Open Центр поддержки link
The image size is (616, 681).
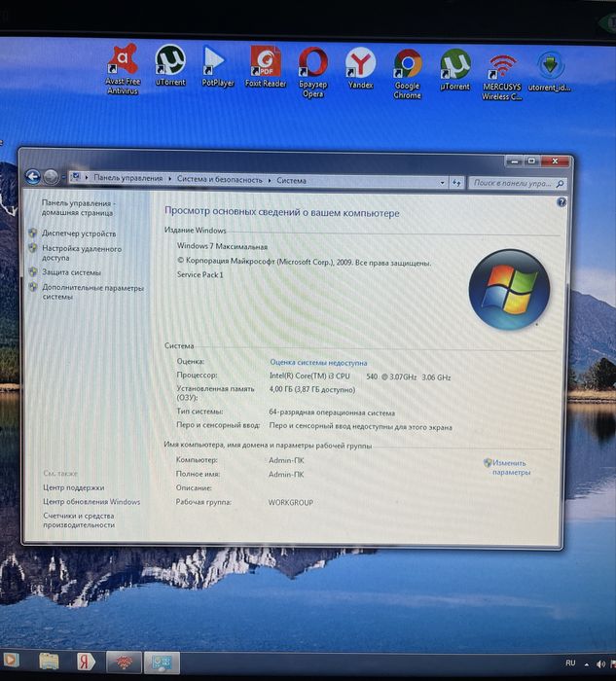(73, 487)
